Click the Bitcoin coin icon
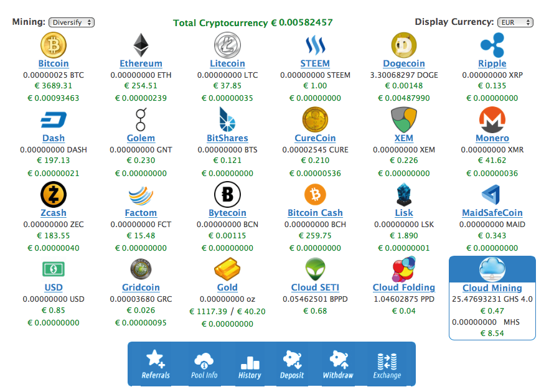 [54, 45]
